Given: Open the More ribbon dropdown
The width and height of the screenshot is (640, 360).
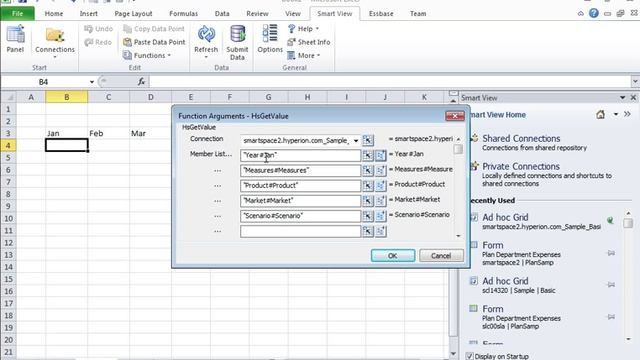Looking at the screenshot, I should pos(304,56).
